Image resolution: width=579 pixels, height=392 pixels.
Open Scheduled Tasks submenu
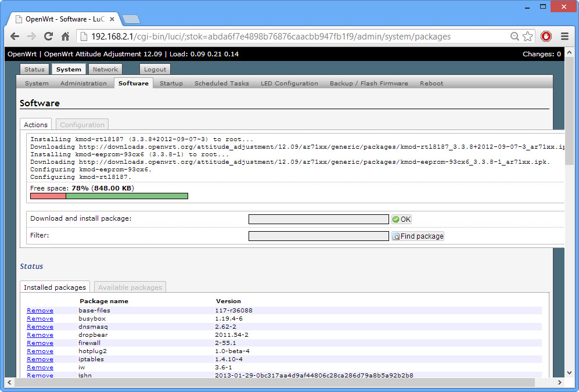(222, 84)
